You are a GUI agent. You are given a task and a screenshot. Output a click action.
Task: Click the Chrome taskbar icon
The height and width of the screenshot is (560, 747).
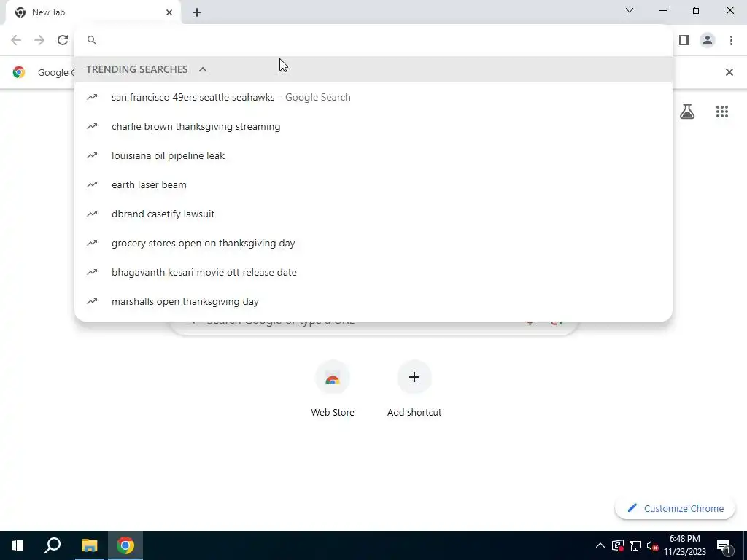125,545
